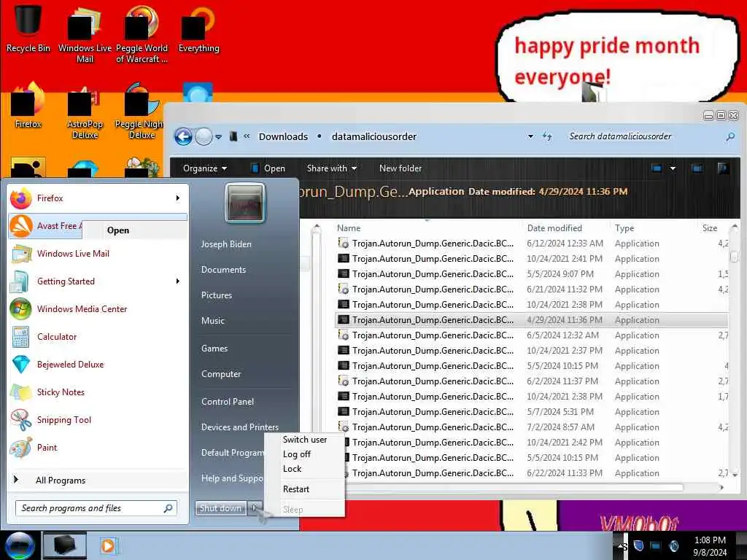This screenshot has width=747, height=560.
Task: Sort by Name column header
Action: pyautogui.click(x=349, y=228)
